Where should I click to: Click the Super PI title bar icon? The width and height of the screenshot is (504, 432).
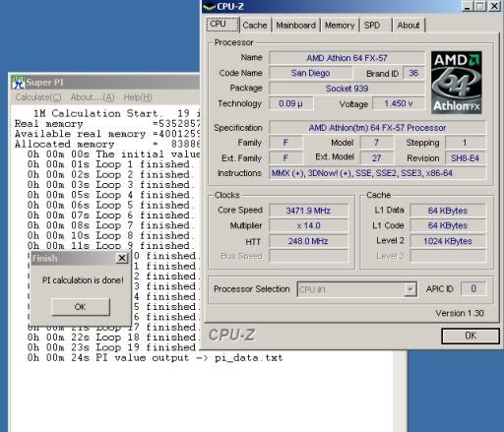click(18, 83)
